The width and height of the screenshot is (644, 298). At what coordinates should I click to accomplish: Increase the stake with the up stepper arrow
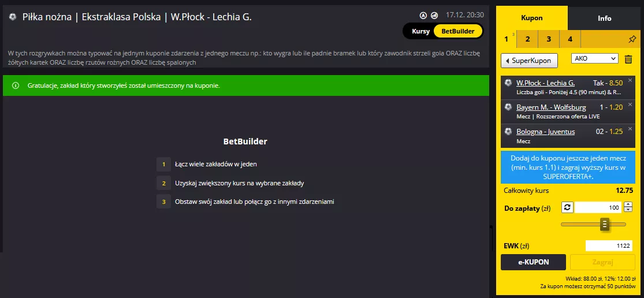[628, 205]
